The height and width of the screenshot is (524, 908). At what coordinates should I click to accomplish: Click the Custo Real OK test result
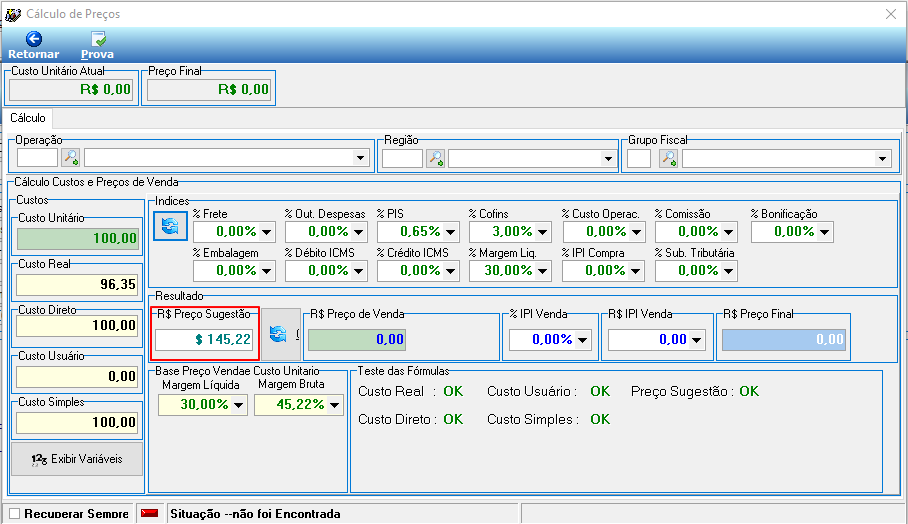pyautogui.click(x=453, y=391)
